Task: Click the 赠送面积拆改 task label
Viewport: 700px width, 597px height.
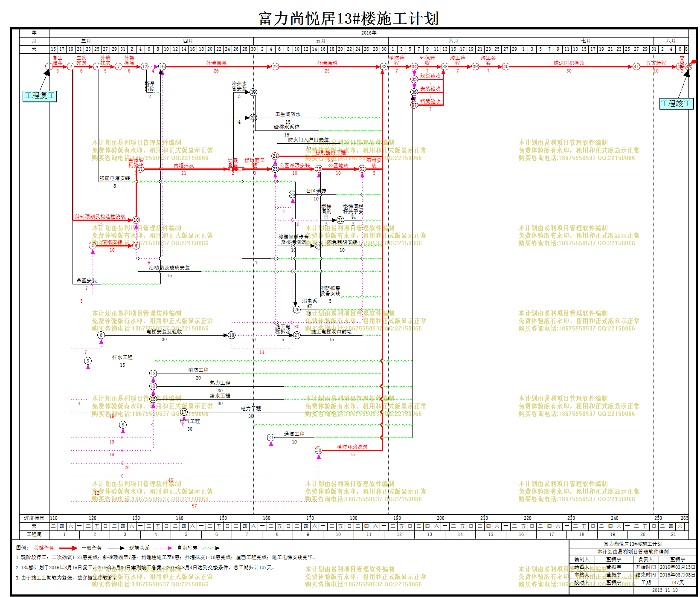Action: (569, 63)
